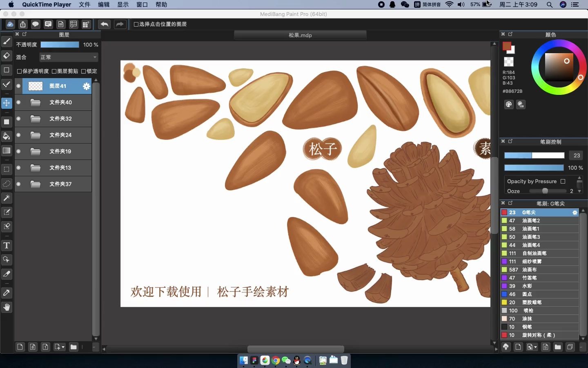This screenshot has height=368, width=588.
Task: Open WeChat from the Dock
Action: [x=286, y=360]
